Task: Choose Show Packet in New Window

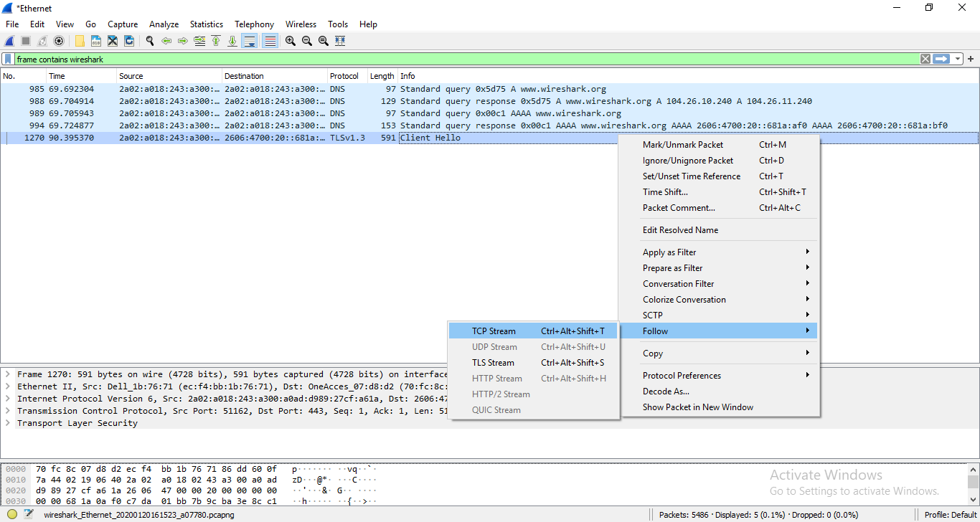Action: point(718,407)
